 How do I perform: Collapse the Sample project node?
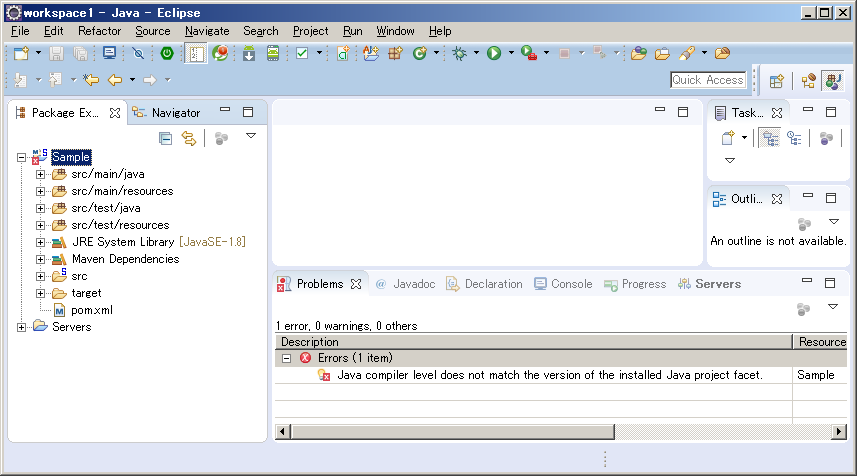point(21,157)
